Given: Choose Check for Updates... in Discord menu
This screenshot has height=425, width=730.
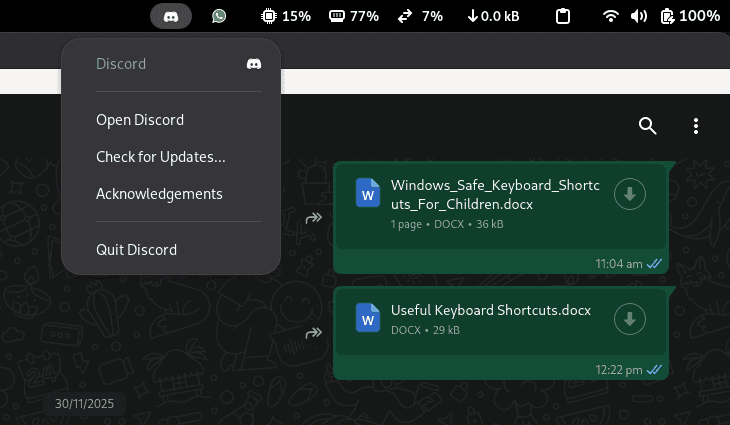Looking at the screenshot, I should click(x=160, y=157).
